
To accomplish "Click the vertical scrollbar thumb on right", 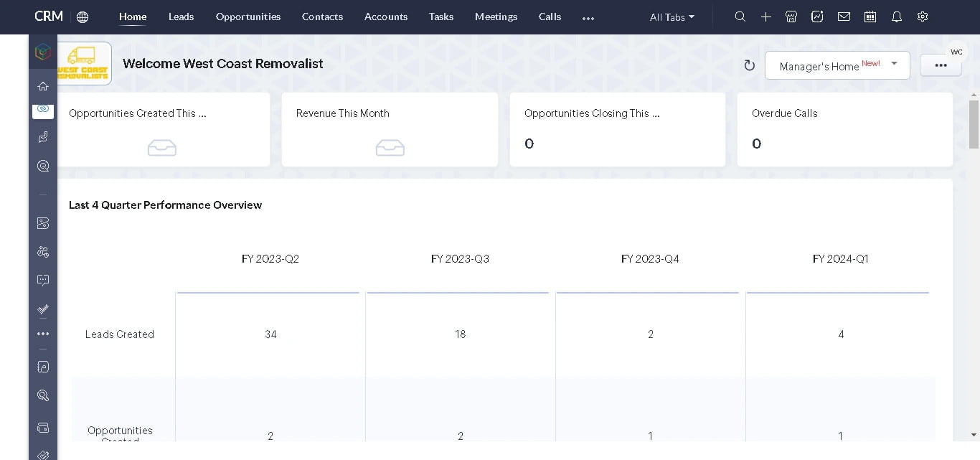I will (974, 124).
